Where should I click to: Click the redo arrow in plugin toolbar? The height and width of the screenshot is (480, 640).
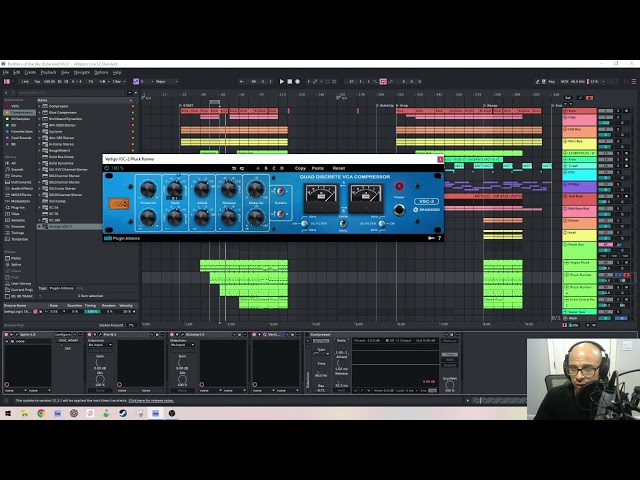tap(242, 168)
